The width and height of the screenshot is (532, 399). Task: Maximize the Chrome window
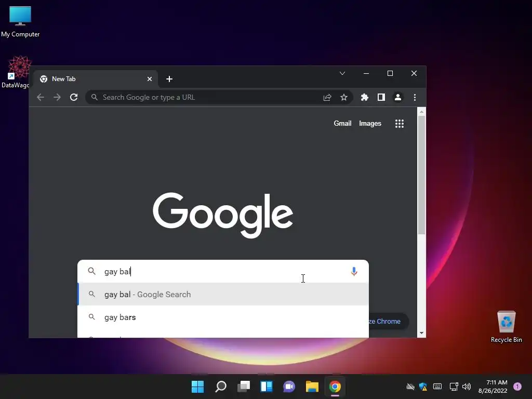tap(390, 73)
